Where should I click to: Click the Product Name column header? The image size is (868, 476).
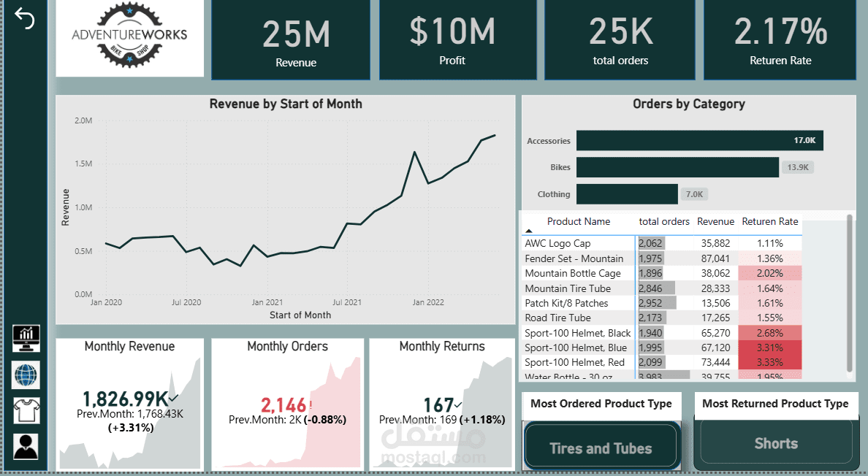[x=579, y=221]
